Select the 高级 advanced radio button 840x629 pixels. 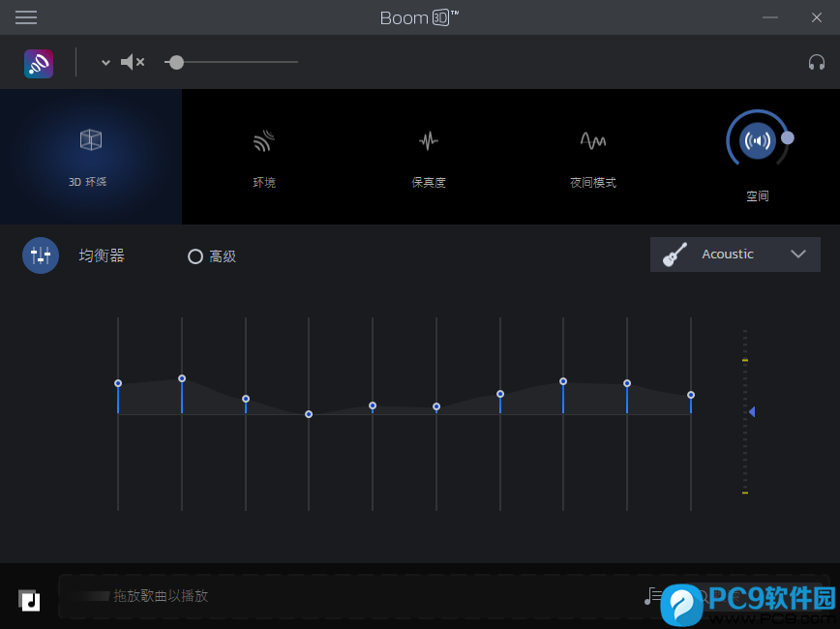pos(195,256)
